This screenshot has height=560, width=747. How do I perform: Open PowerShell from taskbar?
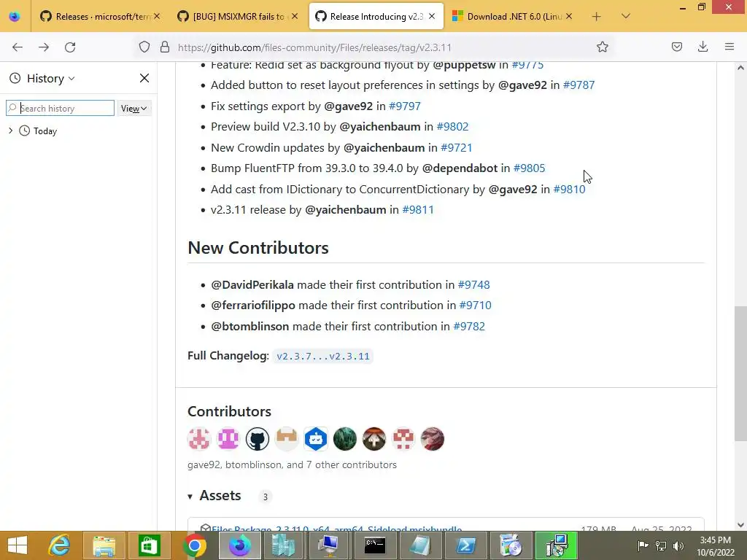pos(465,545)
